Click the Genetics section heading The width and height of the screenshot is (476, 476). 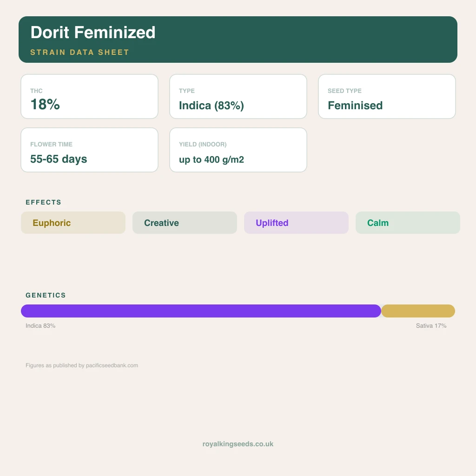click(46, 295)
